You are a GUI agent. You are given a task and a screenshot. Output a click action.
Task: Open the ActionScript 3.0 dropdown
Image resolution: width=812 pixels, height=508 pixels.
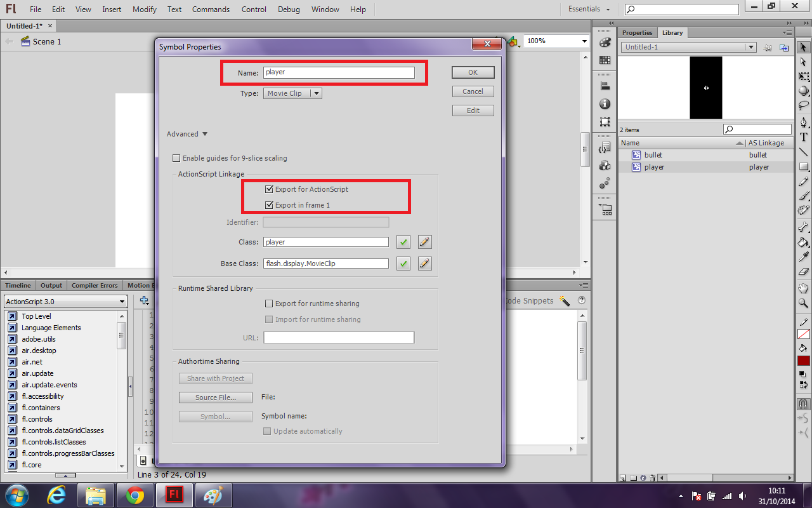click(65, 301)
